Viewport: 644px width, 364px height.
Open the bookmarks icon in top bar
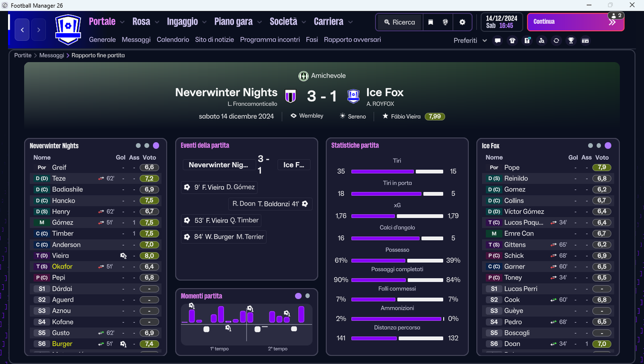pos(431,22)
